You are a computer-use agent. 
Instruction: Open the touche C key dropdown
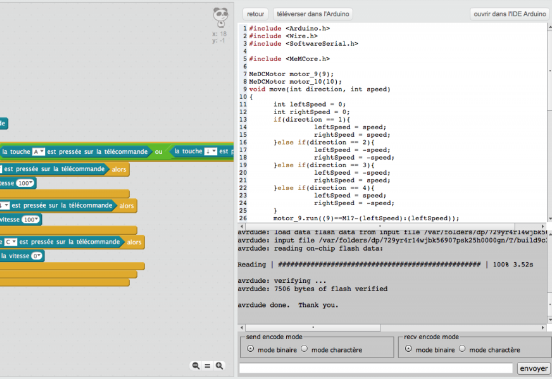coord(11,242)
